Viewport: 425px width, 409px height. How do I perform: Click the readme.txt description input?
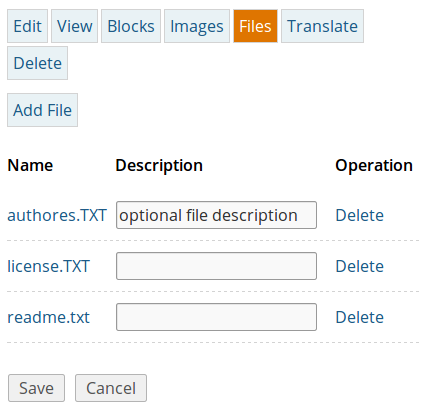coord(216,317)
